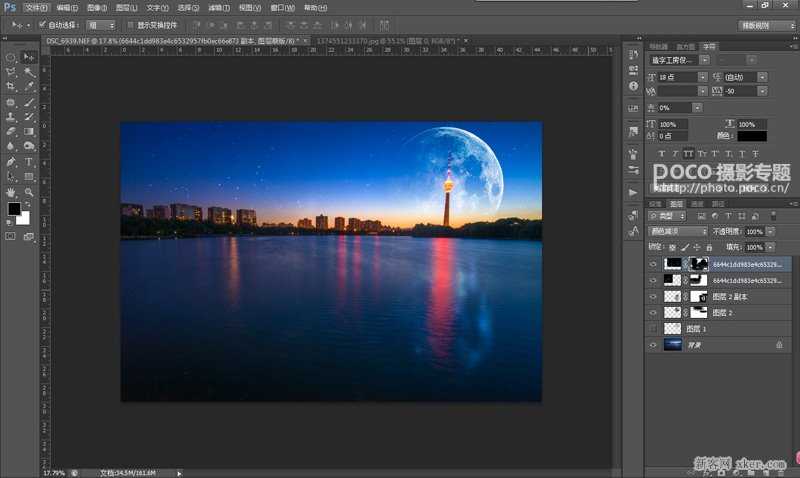Click the foreground color swatch
Viewport: 800px width, 478px height.
14,209
